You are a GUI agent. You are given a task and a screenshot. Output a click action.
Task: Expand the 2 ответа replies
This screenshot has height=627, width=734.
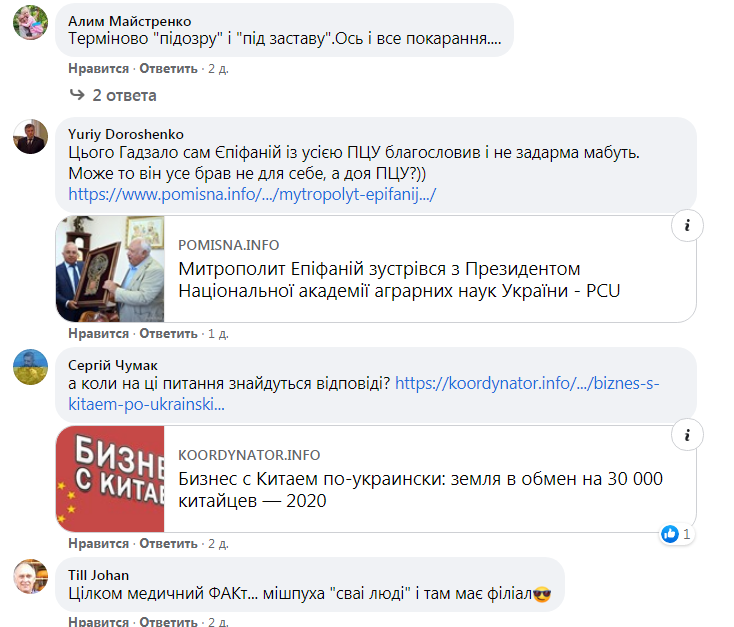coord(124,96)
